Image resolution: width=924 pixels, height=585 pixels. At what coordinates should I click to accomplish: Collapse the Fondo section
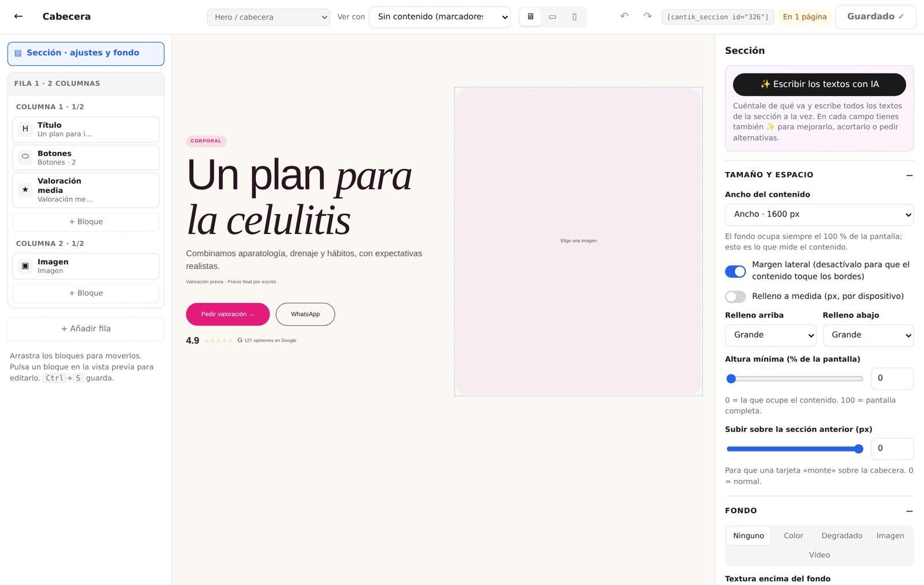[910, 511]
